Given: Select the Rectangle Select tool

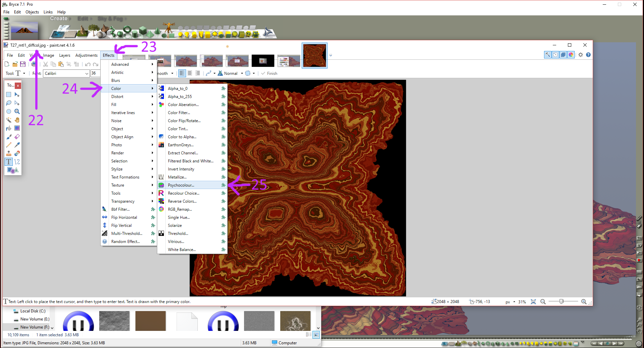Looking at the screenshot, I should point(9,95).
